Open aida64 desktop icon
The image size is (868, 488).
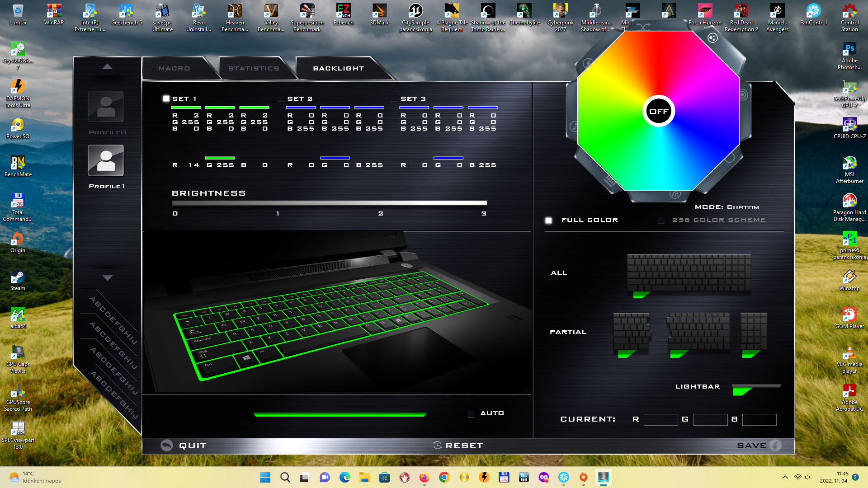(18, 318)
